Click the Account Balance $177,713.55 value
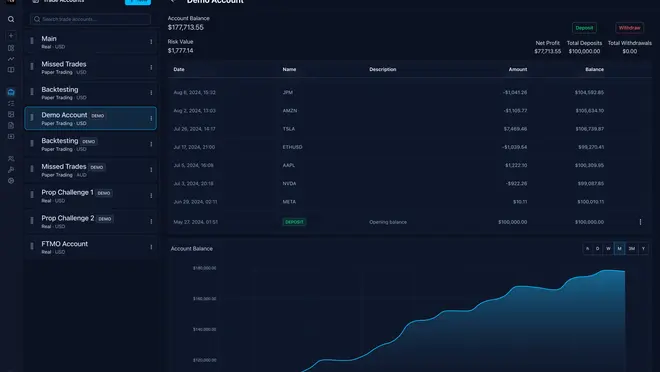 click(186, 27)
